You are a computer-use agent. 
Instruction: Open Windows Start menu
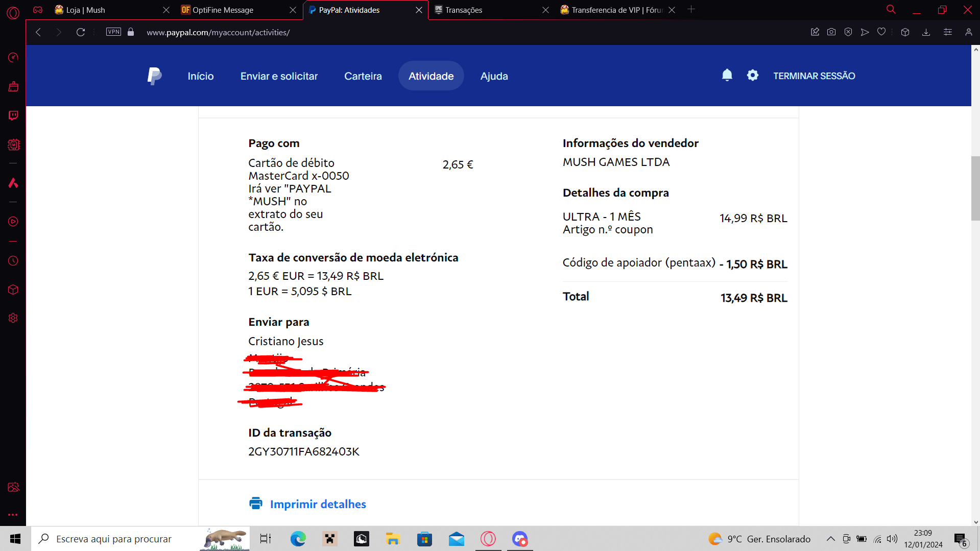coord(15,539)
